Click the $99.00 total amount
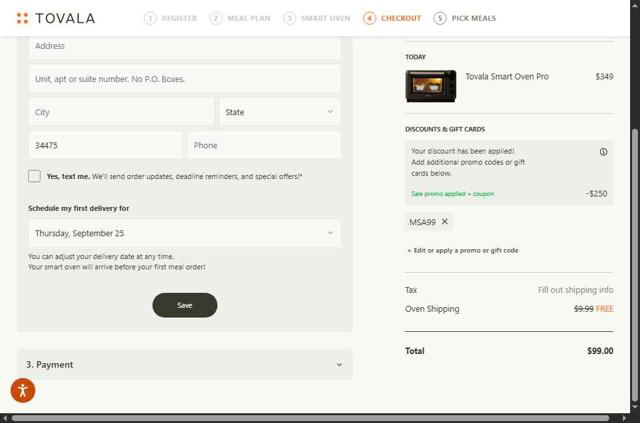This screenshot has height=423, width=640. point(600,351)
